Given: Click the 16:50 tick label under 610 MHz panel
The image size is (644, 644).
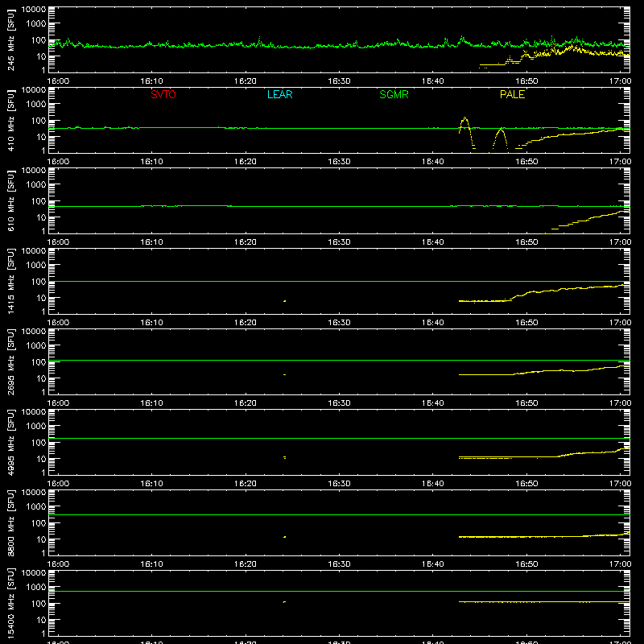Looking at the screenshot, I should [x=526, y=242].
